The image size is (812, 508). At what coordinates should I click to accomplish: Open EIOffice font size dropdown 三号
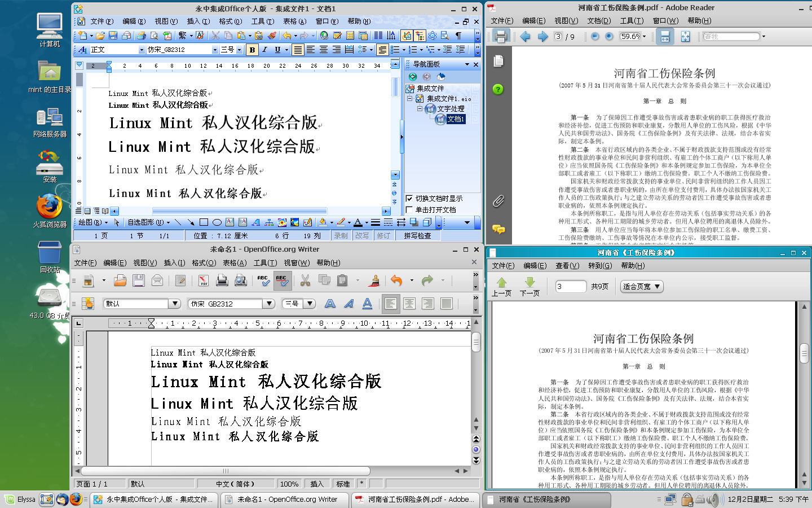tap(239, 50)
